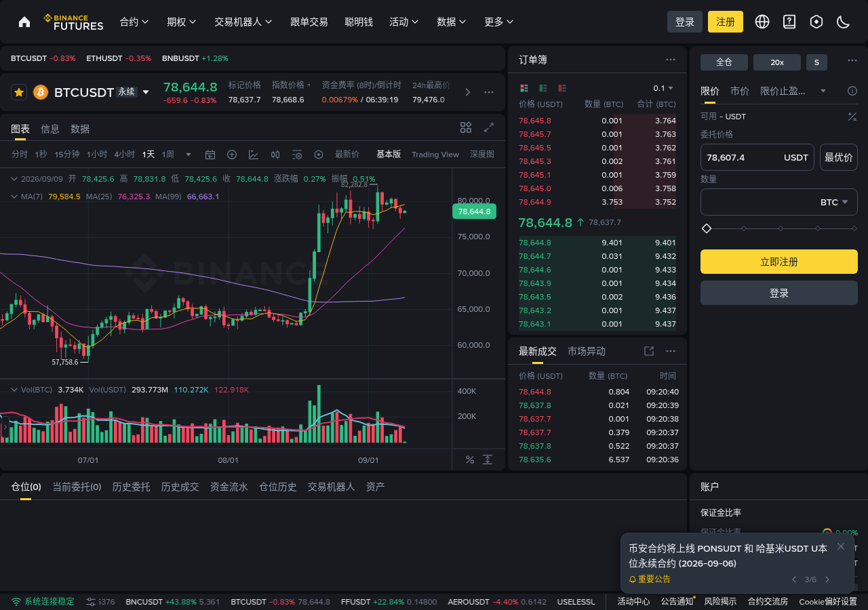Screen dimensions: 868x610
Task: Pop out the recent trades window
Action: click(x=649, y=351)
